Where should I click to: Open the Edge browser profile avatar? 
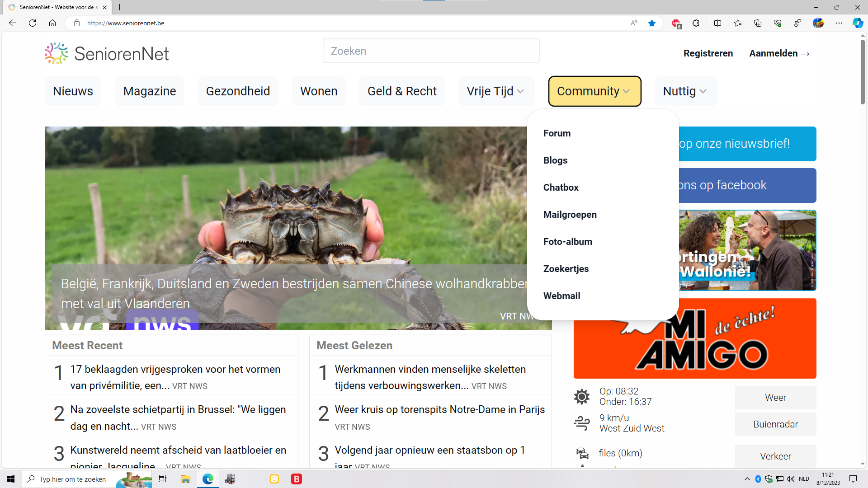(x=818, y=23)
